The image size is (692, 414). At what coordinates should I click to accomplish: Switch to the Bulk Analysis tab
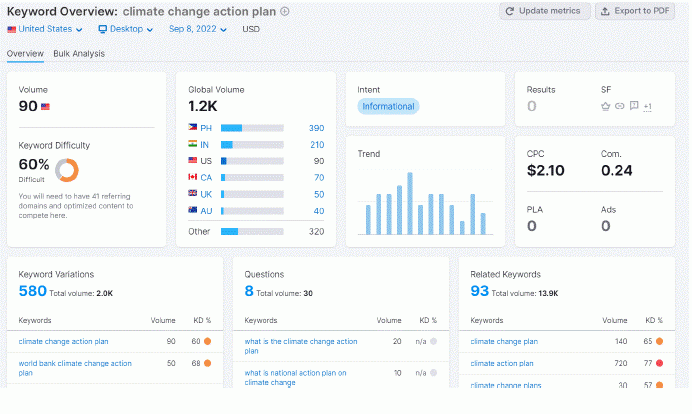(x=79, y=54)
